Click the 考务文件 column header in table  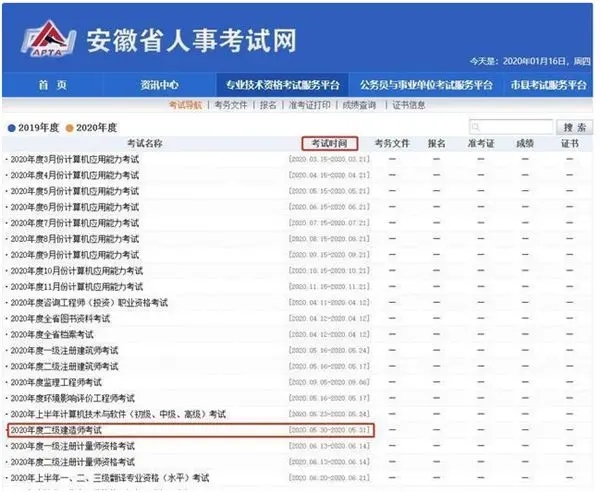[x=392, y=143]
